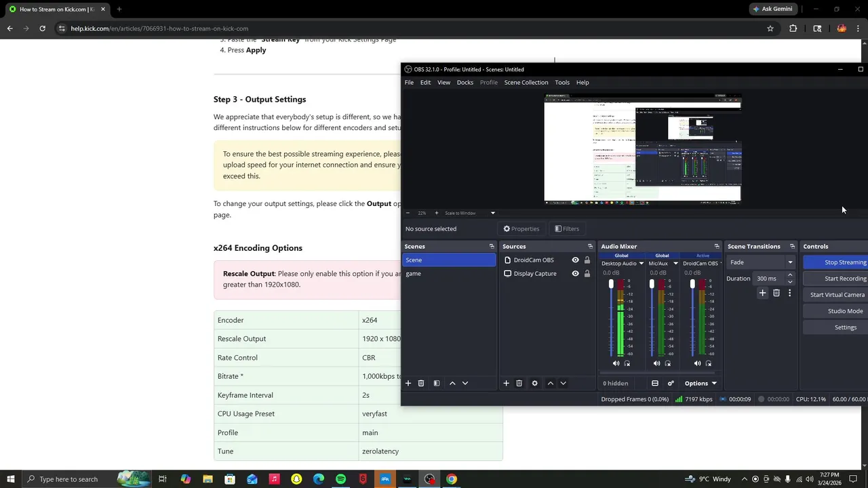Open the OBS Docks menu
Image resolution: width=868 pixels, height=488 pixels.
click(x=465, y=83)
